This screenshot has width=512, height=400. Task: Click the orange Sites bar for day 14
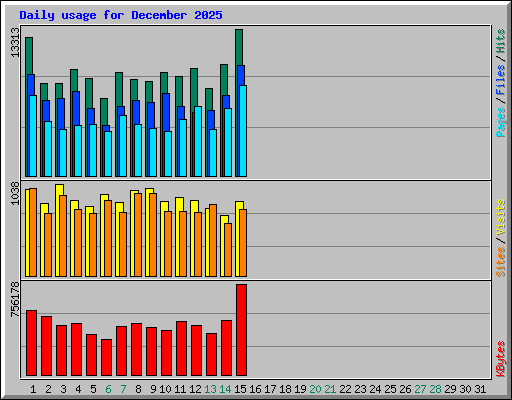[x=228, y=250]
